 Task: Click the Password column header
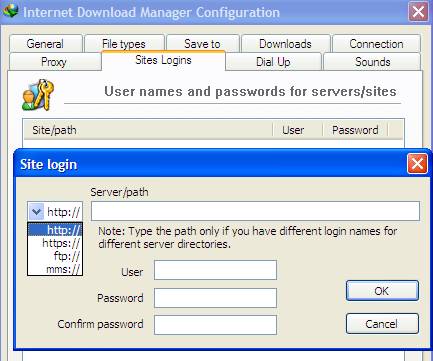(355, 130)
